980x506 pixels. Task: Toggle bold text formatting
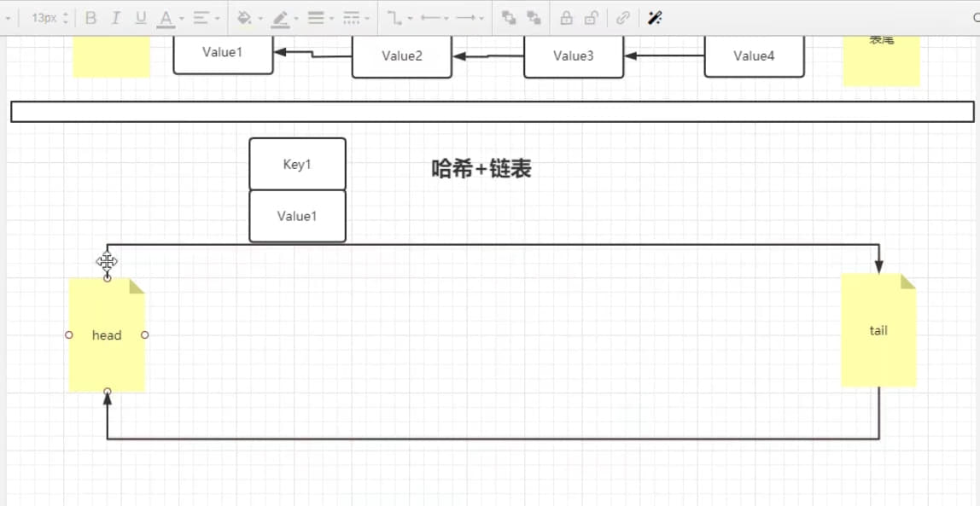tap(90, 18)
